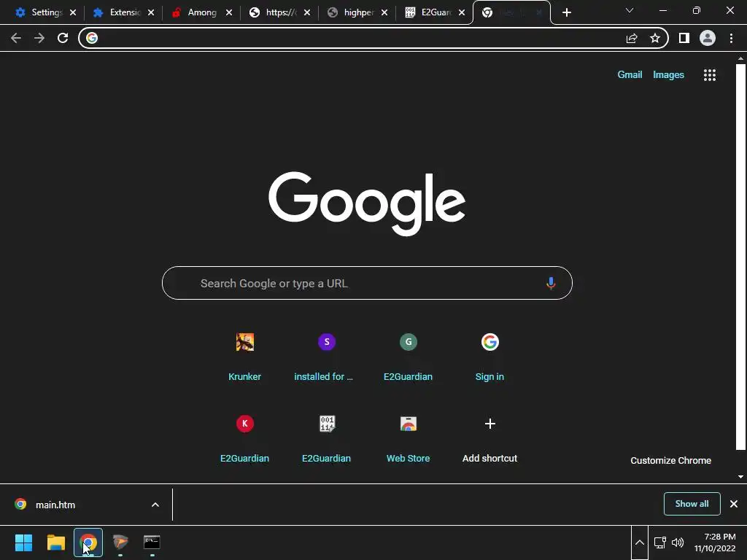The image size is (747, 560).
Task: Open the downloaded main.htm file
Action: tap(55, 505)
